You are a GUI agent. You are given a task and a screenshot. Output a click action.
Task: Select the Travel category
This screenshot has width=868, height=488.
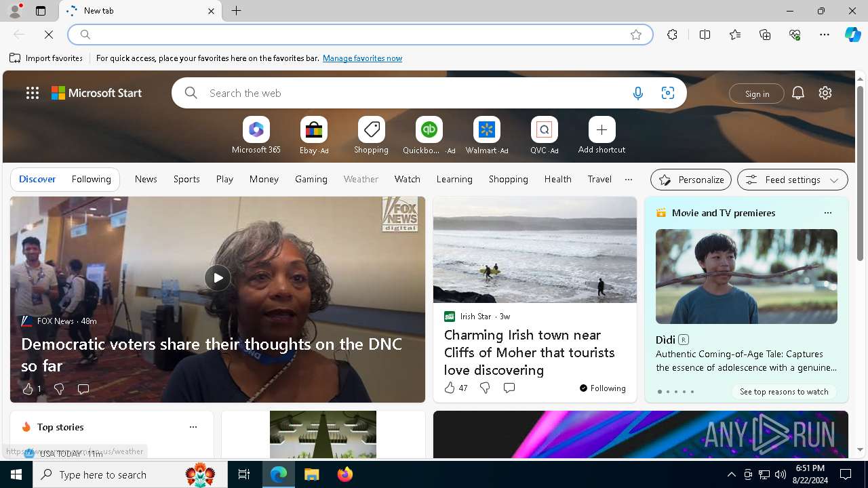point(599,180)
